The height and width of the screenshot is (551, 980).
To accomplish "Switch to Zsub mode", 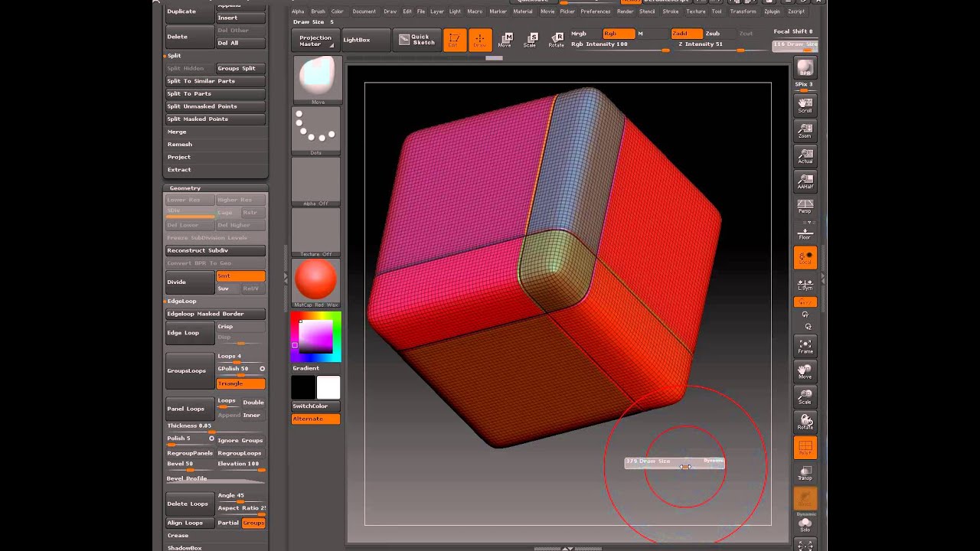I will pyautogui.click(x=713, y=34).
